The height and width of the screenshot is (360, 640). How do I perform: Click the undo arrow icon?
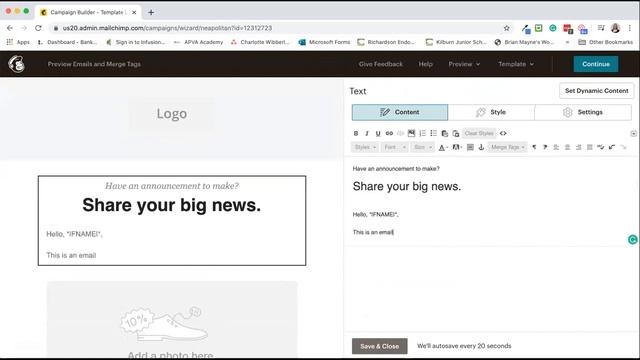tap(612, 147)
